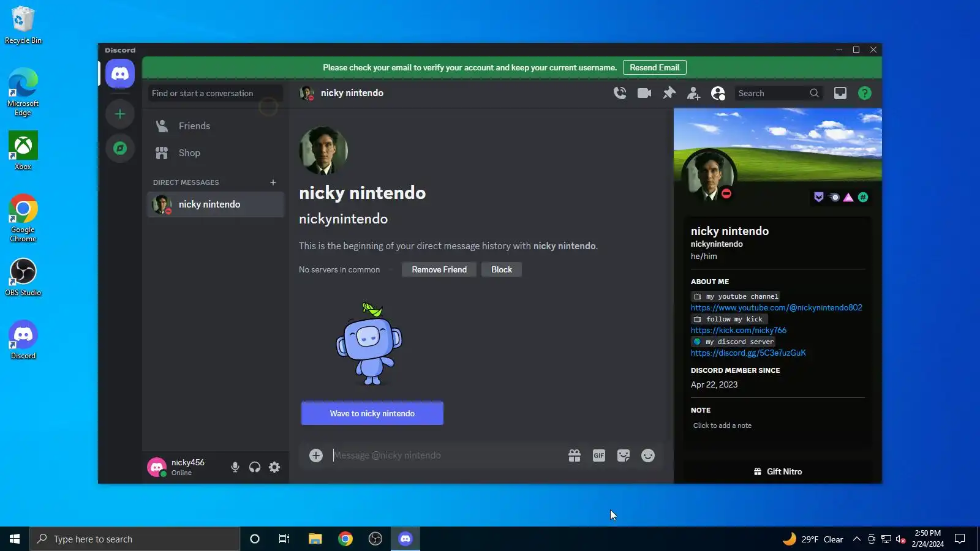980x551 pixels.
Task: Open User Settings gear
Action: click(274, 468)
